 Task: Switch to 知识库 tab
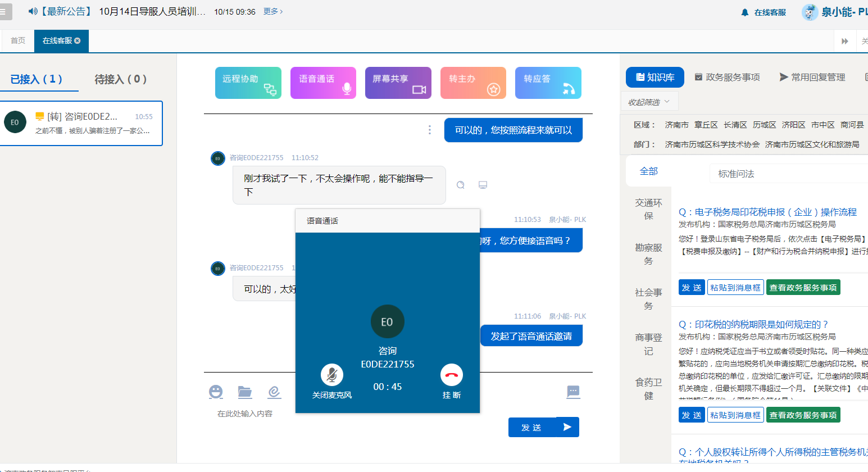tap(655, 78)
